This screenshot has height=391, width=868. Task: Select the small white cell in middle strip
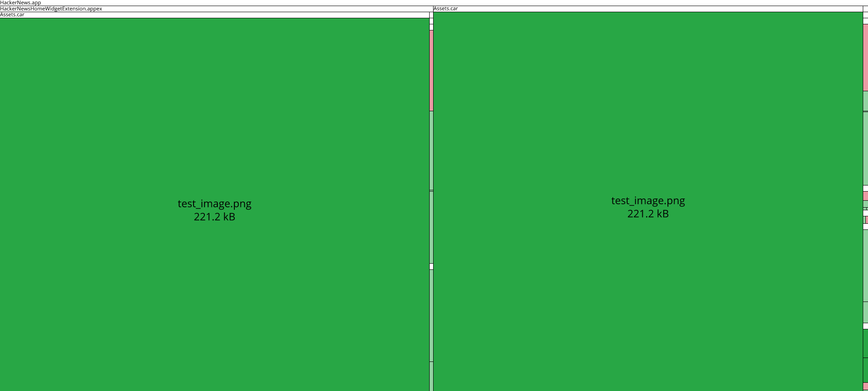point(431,265)
